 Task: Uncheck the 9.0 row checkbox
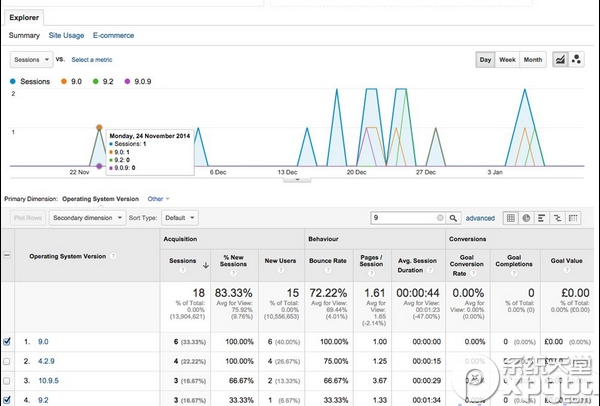(8, 341)
